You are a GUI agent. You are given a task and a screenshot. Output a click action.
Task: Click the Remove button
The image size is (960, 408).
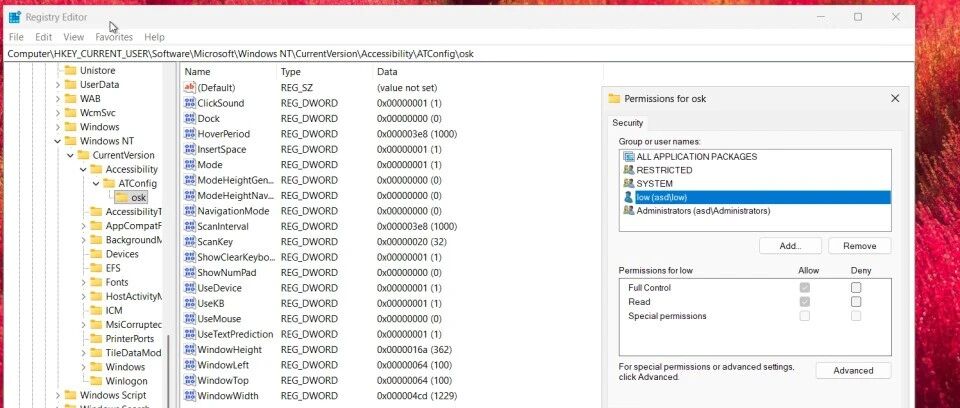(860, 246)
